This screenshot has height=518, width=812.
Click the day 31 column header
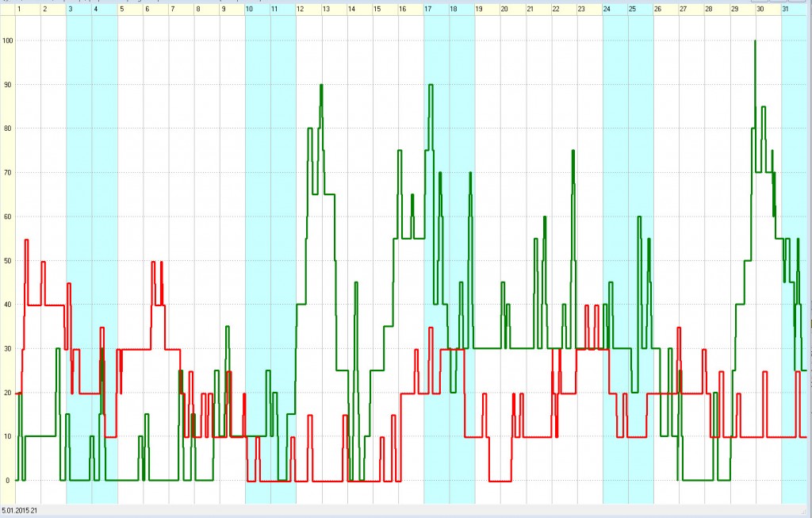pyautogui.click(x=795, y=9)
